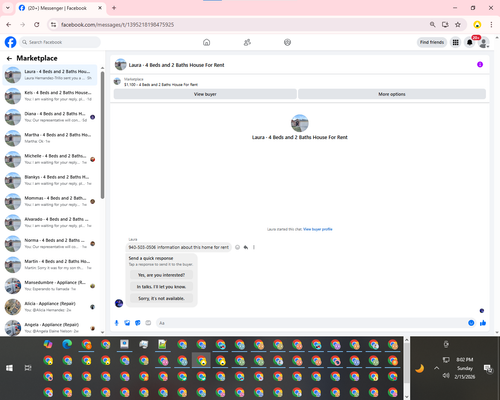Send quick response Yes, are you interested?
Screen dimensions: 500x400
[x=161, y=275]
